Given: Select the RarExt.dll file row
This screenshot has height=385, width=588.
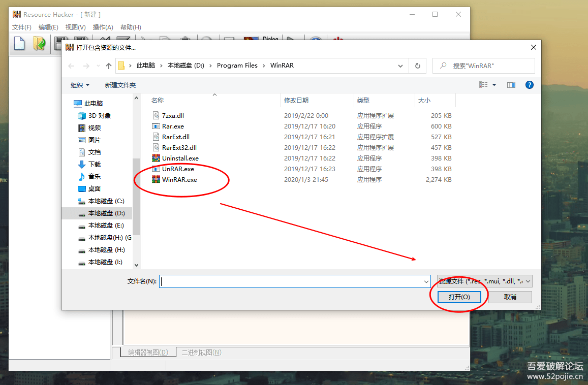Looking at the screenshot, I should point(301,137).
